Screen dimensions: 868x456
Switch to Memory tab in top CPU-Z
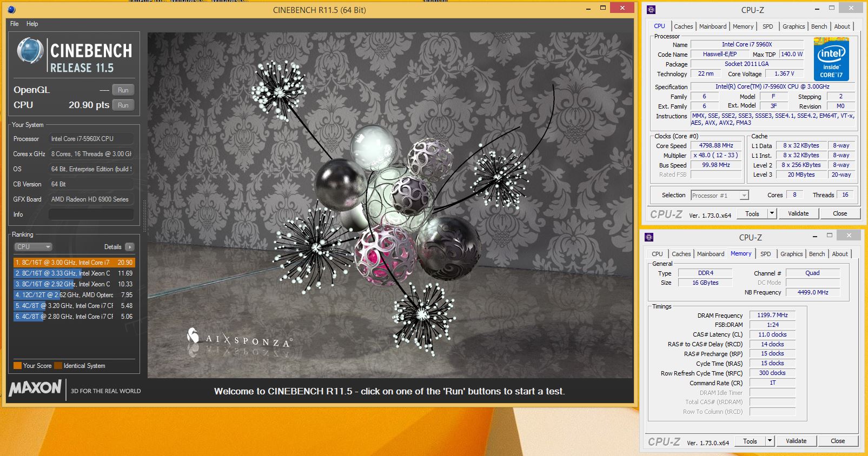tap(743, 26)
